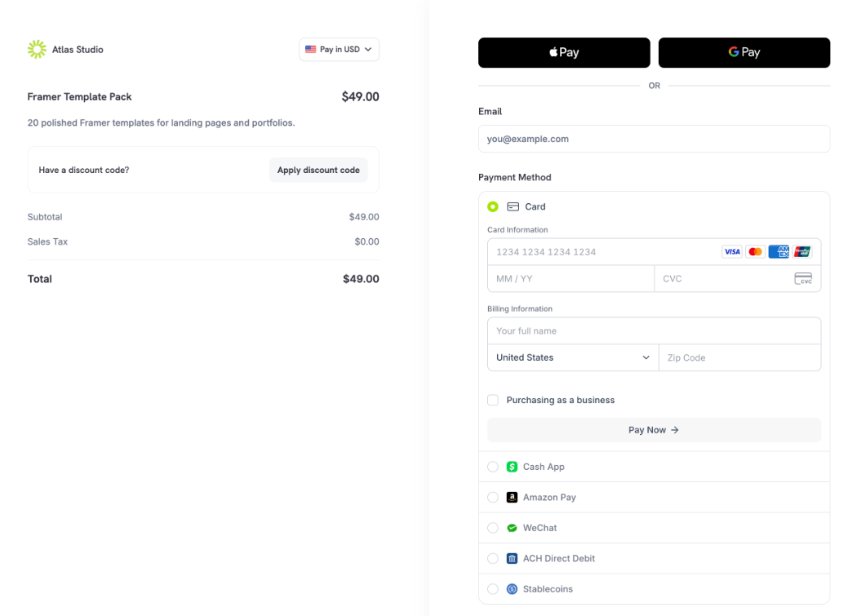857x616 pixels.
Task: Focus the Your full name field
Action: click(654, 330)
